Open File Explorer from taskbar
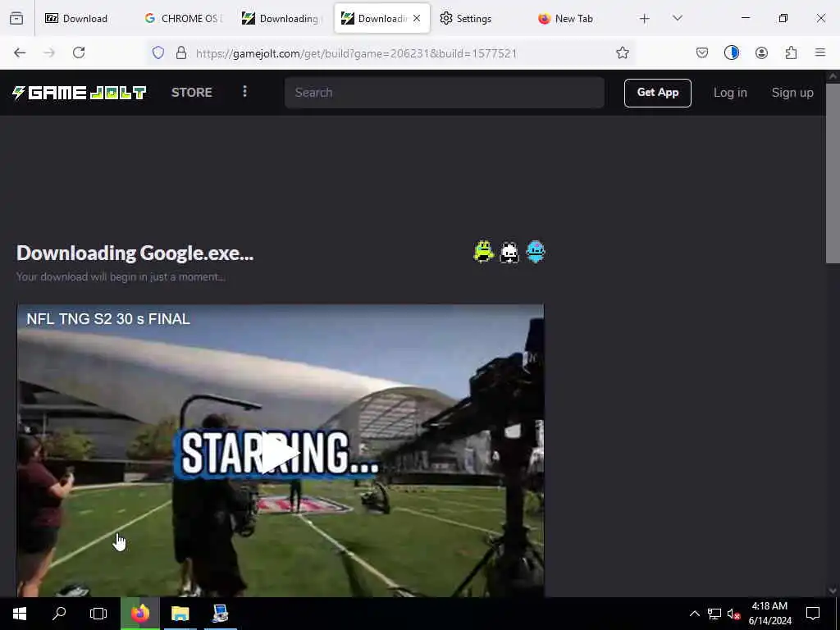The image size is (840, 630). 180,614
